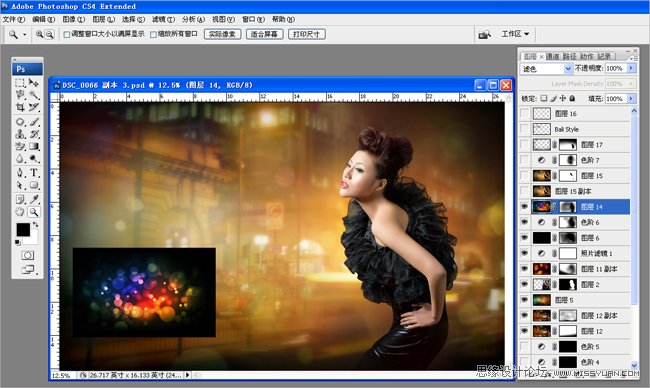This screenshot has height=388, width=650.
Task: Hide the 图层 5 layer
Action: pos(524,300)
